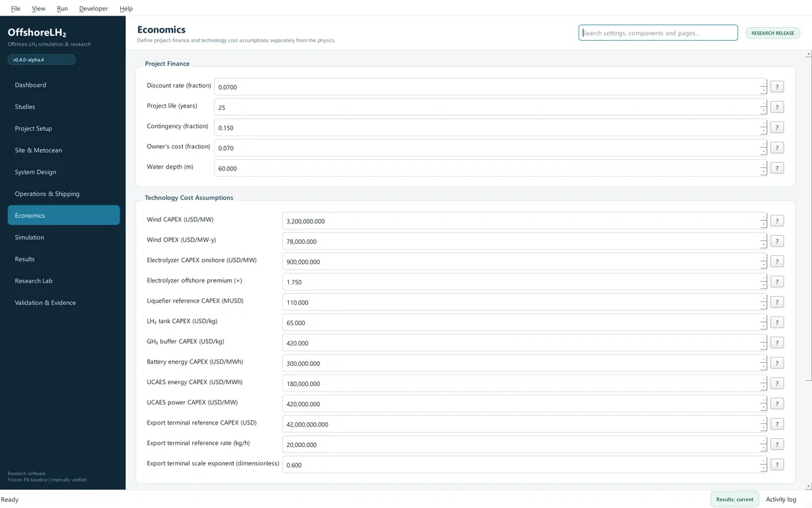Click the Results: current status button
The height and width of the screenshot is (508, 812).
(x=735, y=499)
